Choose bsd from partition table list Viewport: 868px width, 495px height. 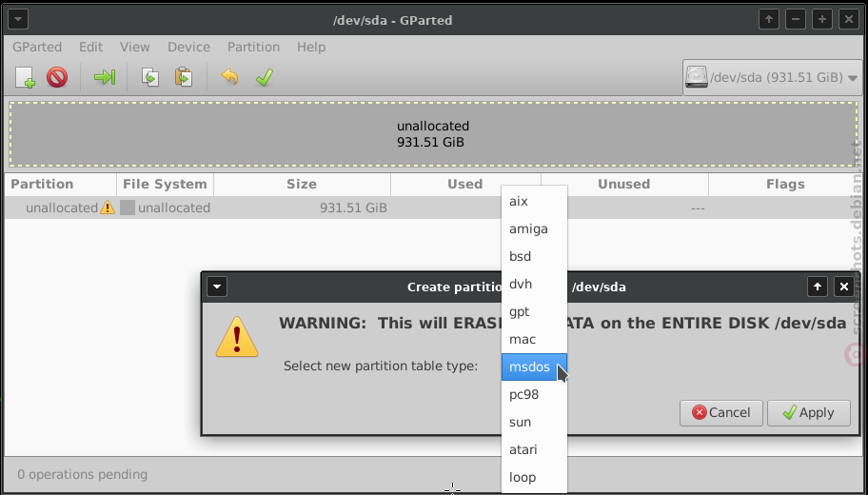[x=534, y=256]
